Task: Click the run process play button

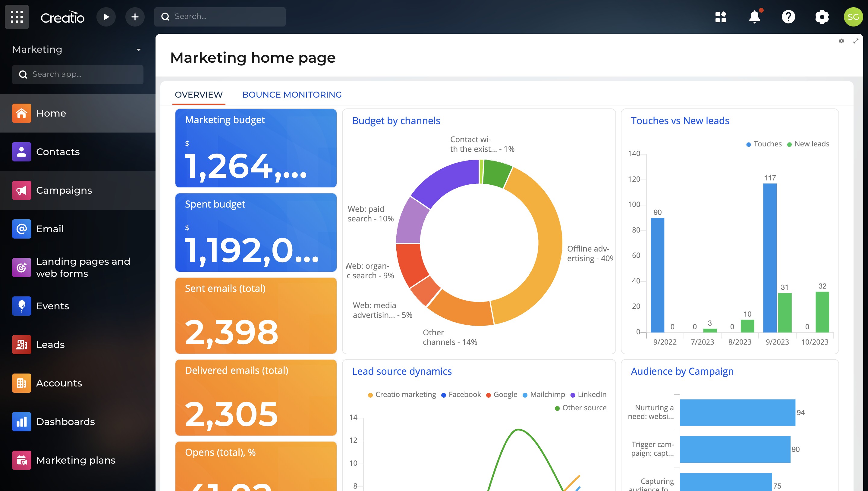Action: pos(106,17)
